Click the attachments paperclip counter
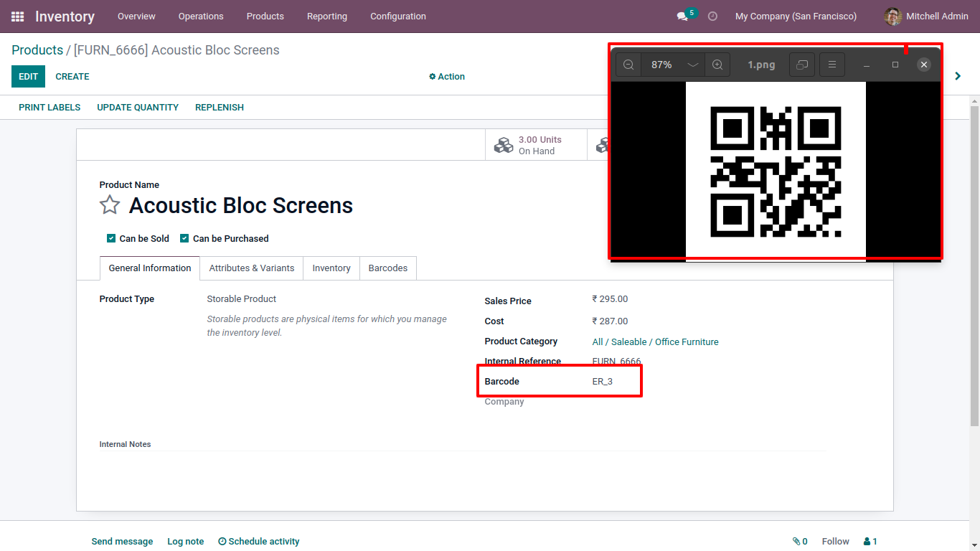The height and width of the screenshot is (551, 980). point(800,542)
